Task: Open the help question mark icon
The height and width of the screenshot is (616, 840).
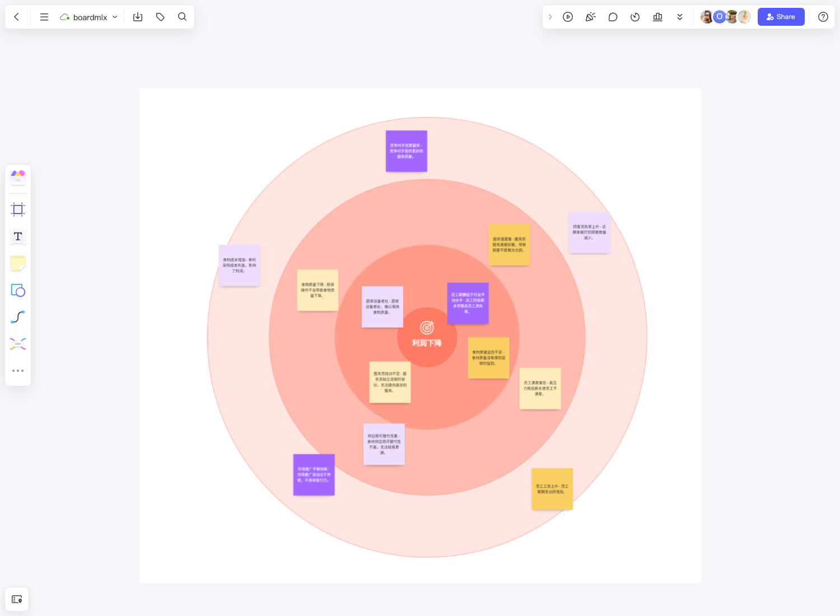Action: click(x=823, y=17)
